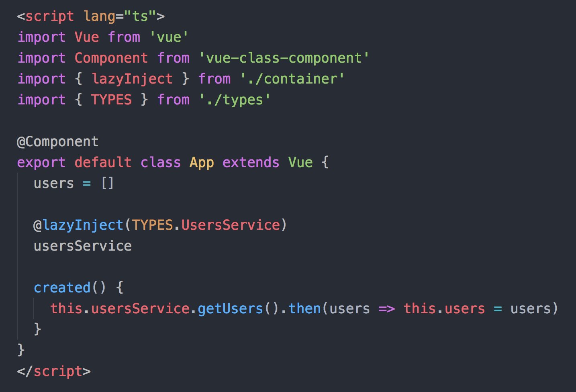The width and height of the screenshot is (576, 392).
Task: Click the App class name
Action: 202,163
